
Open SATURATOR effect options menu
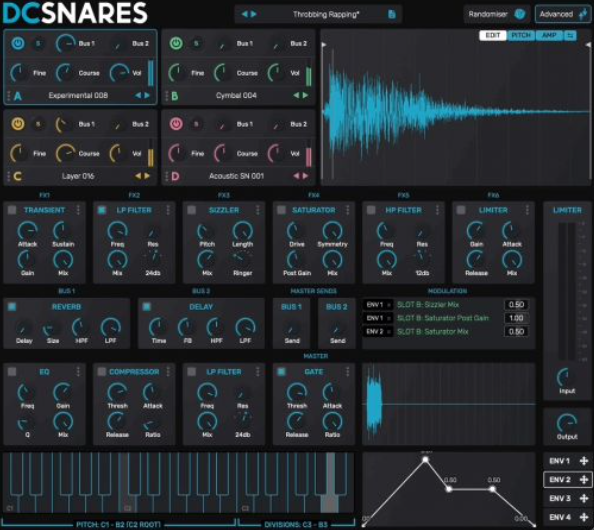(348, 210)
